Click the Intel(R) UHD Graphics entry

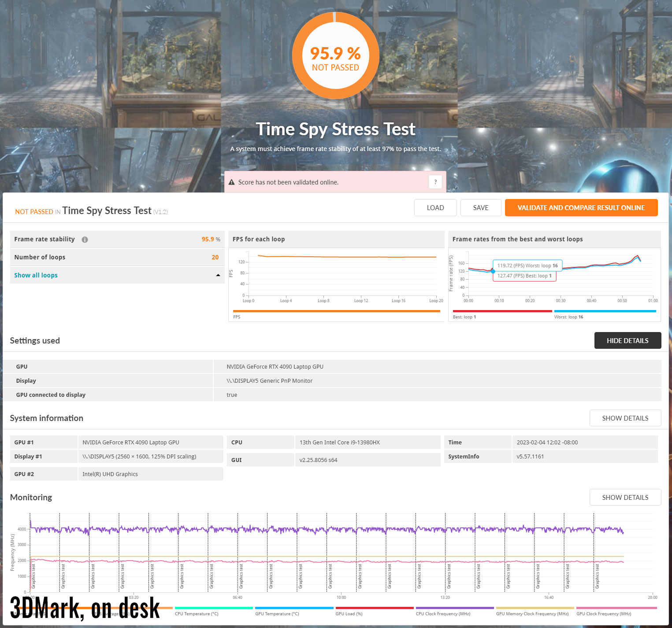pos(110,474)
